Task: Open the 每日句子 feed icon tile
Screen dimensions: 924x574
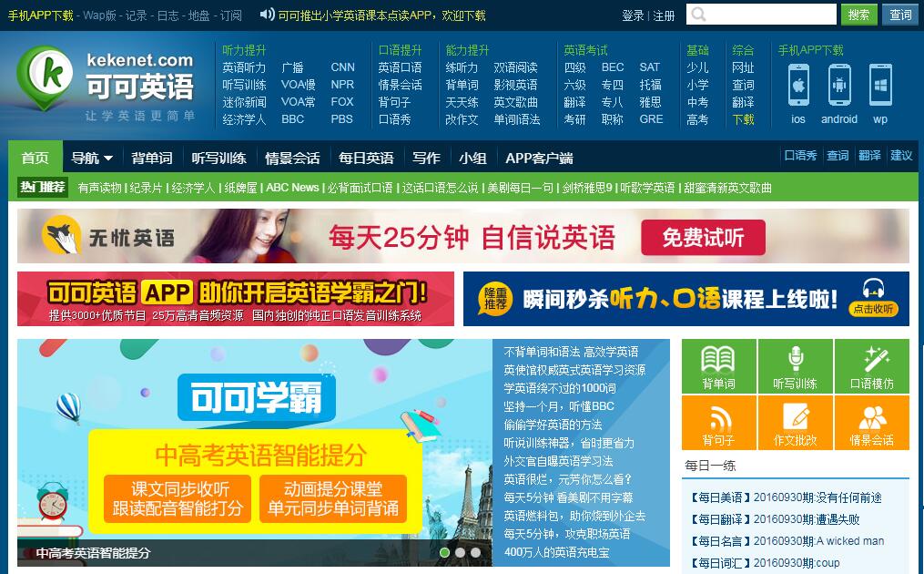Action: coord(718,423)
